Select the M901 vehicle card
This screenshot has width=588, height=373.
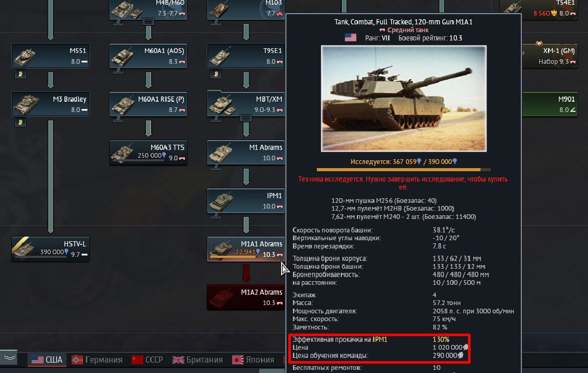point(550,104)
